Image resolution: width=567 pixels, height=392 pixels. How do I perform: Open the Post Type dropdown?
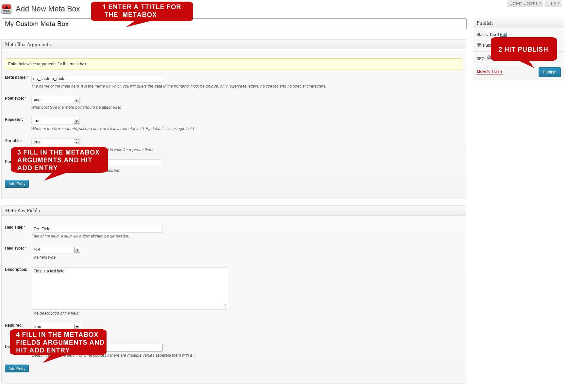76,100
